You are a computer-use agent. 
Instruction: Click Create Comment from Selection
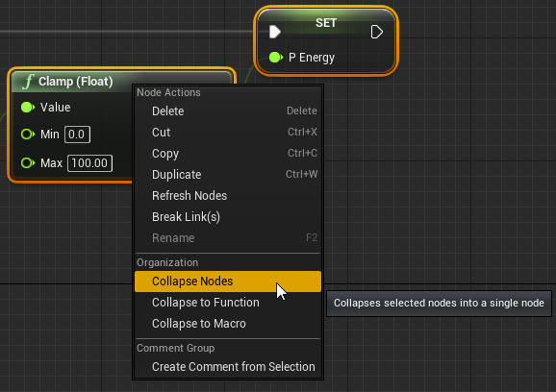[228, 366]
